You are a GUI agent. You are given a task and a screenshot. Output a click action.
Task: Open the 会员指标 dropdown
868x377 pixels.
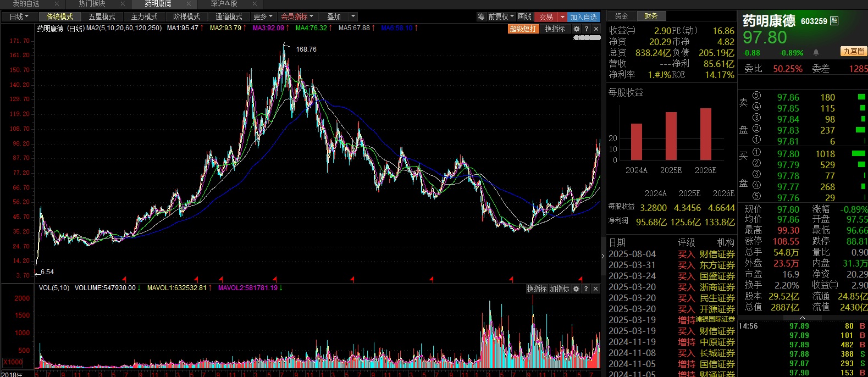[x=297, y=17]
